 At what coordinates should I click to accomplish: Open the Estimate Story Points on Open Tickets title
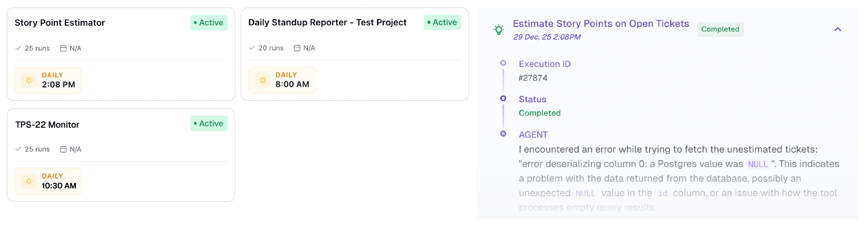click(601, 24)
